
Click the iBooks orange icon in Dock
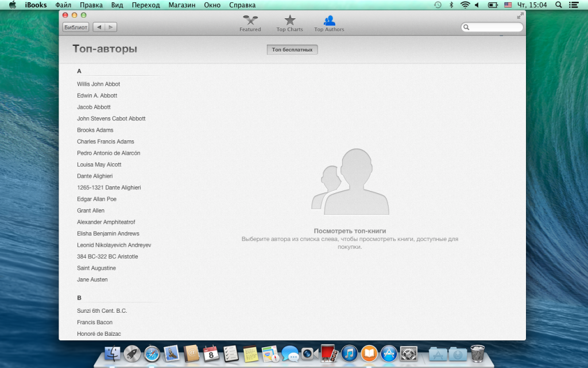pyautogui.click(x=369, y=354)
